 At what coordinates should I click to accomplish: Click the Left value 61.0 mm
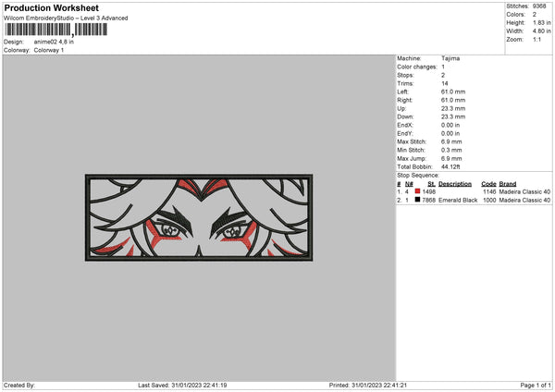tap(453, 92)
